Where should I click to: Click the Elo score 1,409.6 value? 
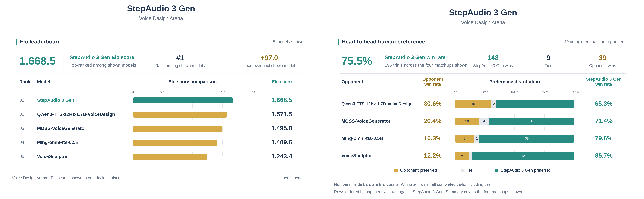click(x=282, y=142)
